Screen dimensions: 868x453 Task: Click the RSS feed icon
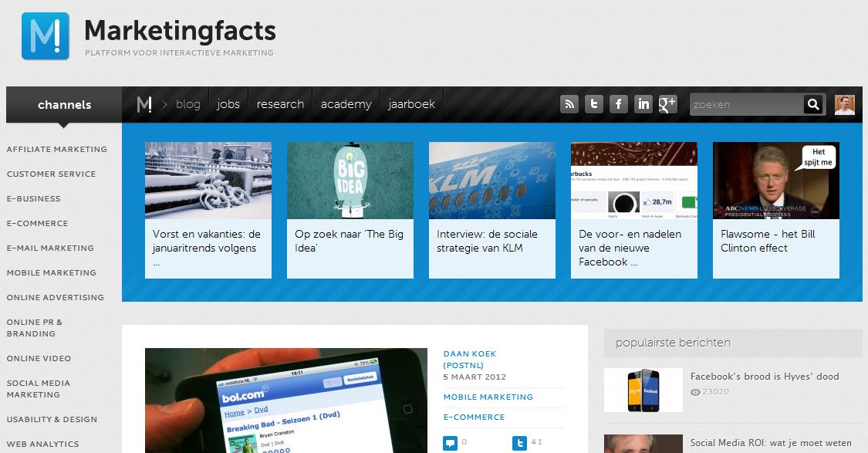(x=569, y=104)
